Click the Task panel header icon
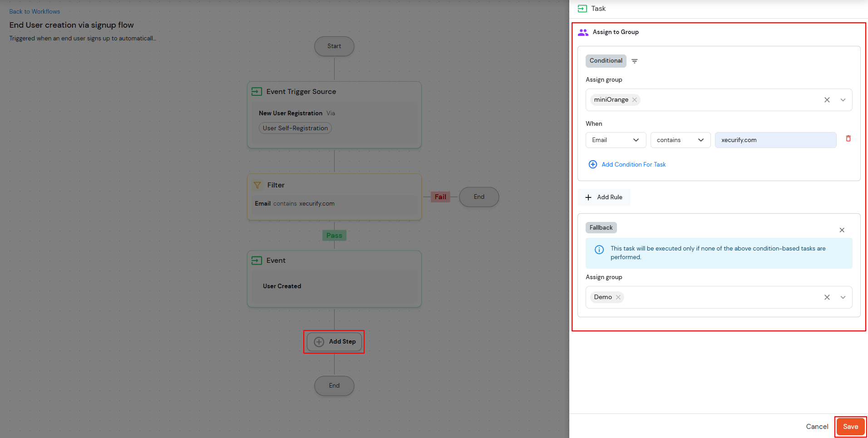This screenshot has width=868, height=438. pyautogui.click(x=582, y=8)
